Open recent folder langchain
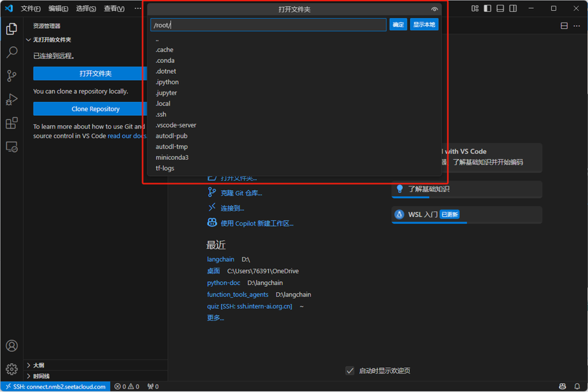This screenshot has height=392, width=588. [x=220, y=259]
